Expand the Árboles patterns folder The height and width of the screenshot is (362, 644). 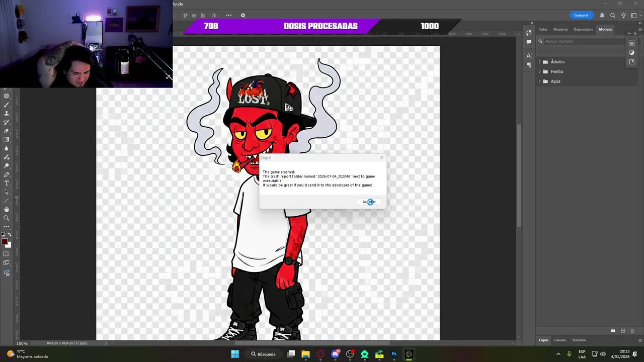(x=540, y=62)
